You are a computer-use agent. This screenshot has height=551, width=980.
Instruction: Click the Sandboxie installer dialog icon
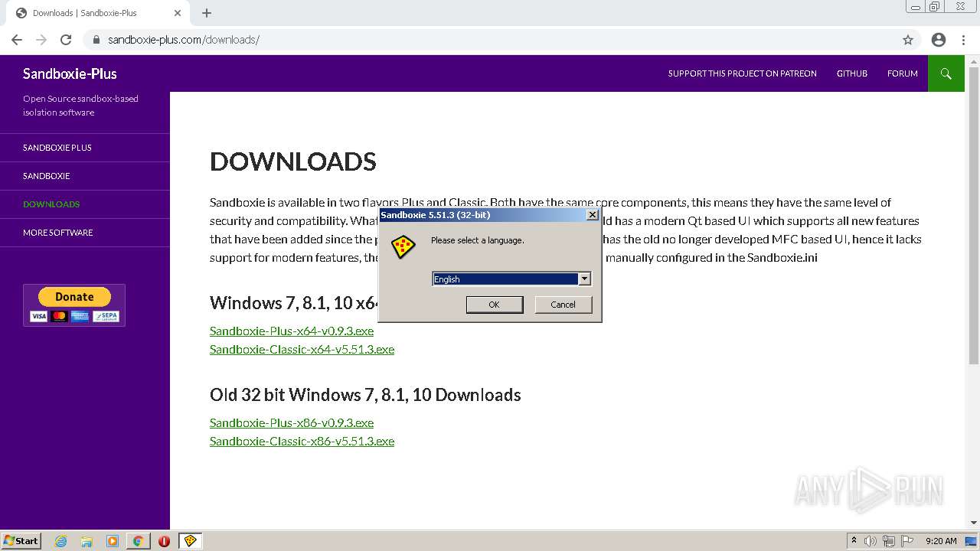point(403,246)
